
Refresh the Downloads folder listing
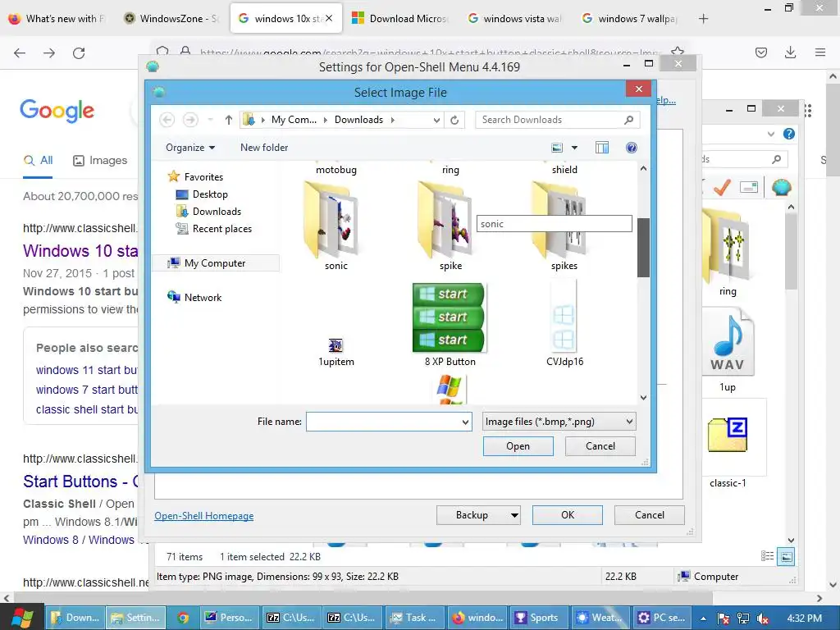454,120
